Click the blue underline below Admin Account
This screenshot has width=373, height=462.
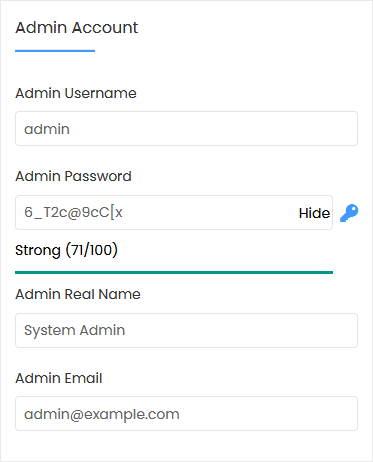(x=55, y=51)
